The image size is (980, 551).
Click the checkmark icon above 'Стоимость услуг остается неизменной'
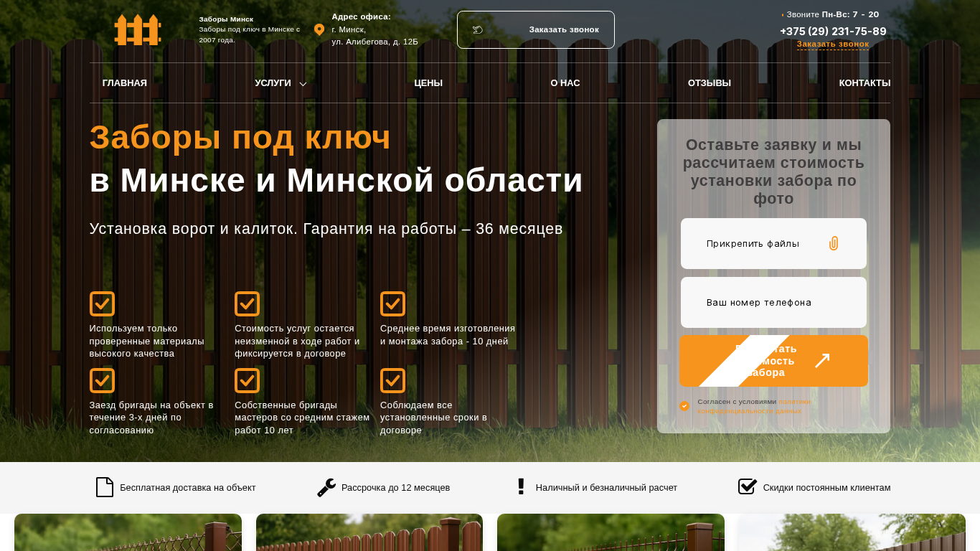(247, 303)
